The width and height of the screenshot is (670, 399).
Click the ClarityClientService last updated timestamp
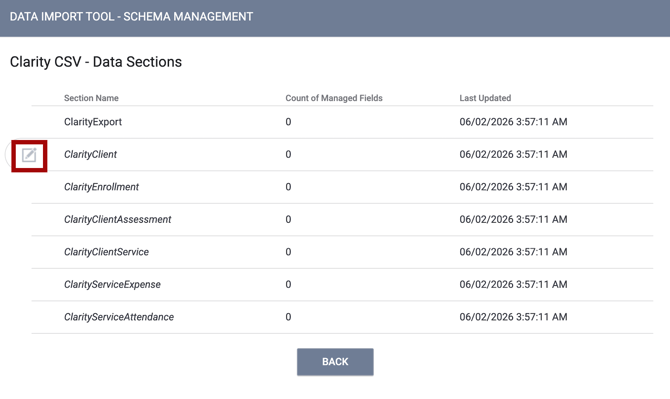click(513, 252)
